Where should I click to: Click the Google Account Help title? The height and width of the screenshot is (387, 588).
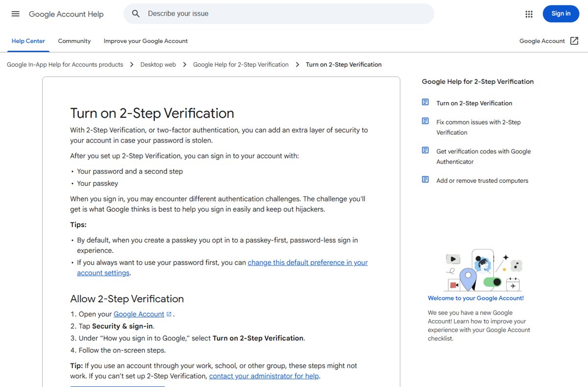tap(66, 14)
